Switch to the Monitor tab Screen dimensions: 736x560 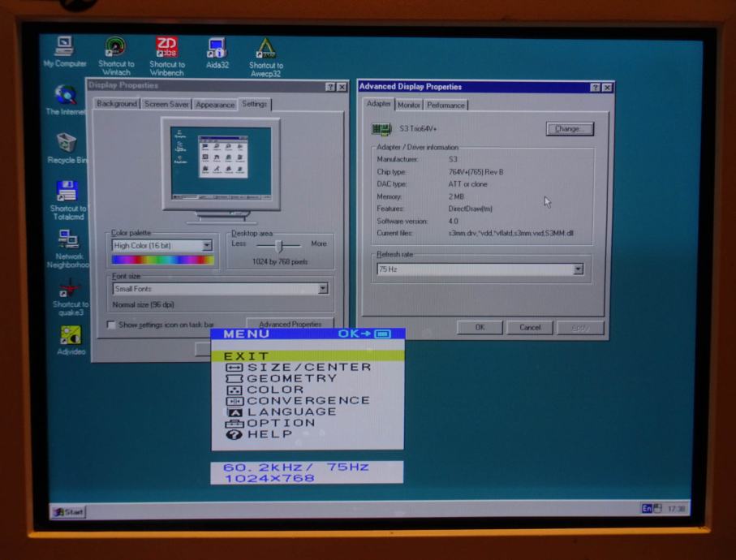(409, 106)
